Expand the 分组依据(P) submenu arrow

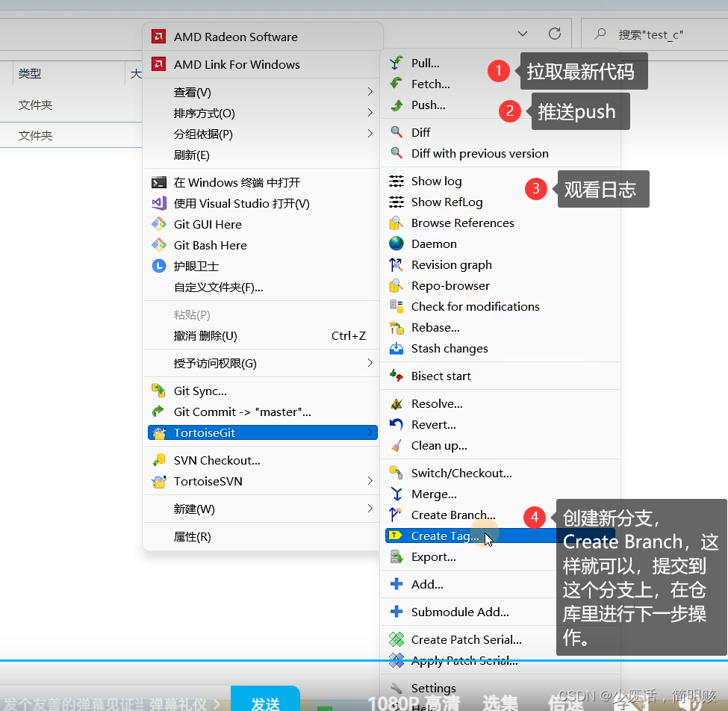coord(370,134)
